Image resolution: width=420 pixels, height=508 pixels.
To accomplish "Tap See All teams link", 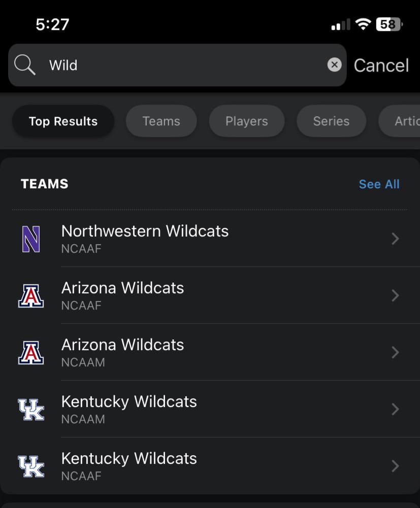I will (379, 184).
